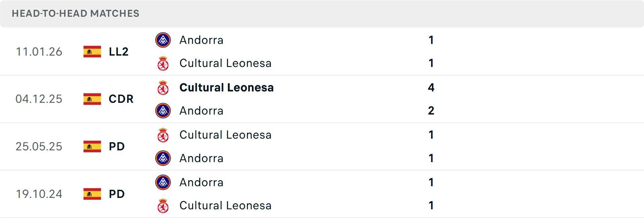Click the Andorra crest in the 25.05.25 match
This screenshot has width=644, height=218.
coord(163,158)
